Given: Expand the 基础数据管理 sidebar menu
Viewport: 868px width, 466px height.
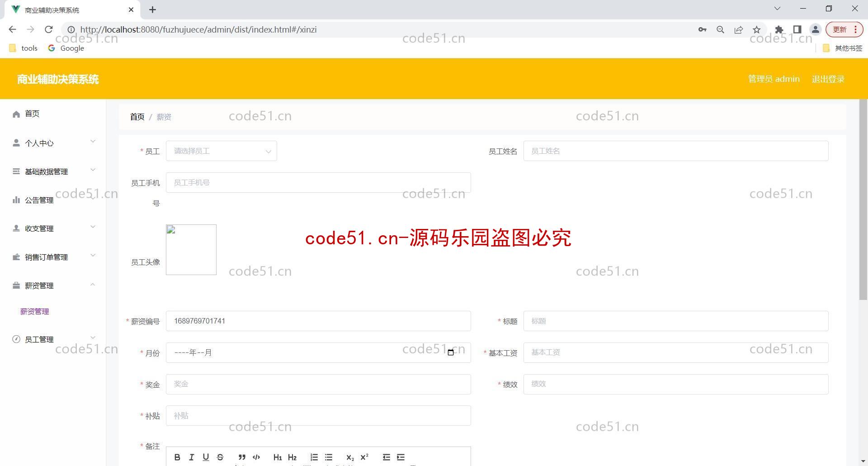Looking at the screenshot, I should click(53, 171).
